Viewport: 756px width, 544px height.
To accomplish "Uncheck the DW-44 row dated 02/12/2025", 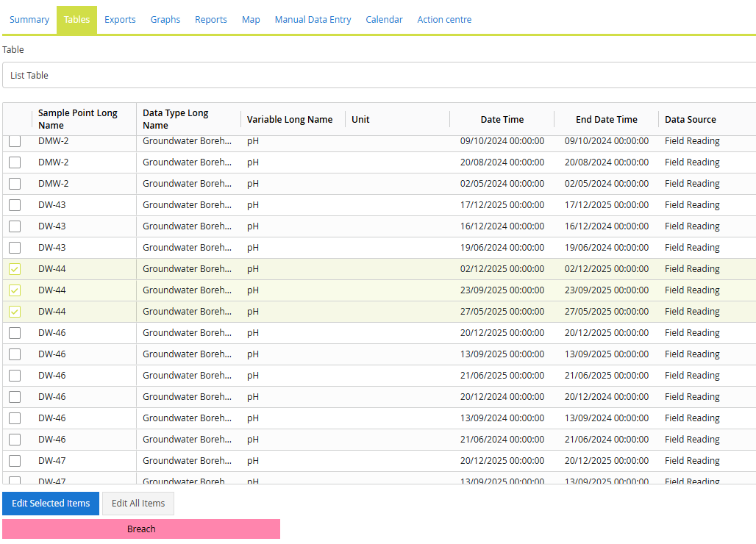I will 15,269.
